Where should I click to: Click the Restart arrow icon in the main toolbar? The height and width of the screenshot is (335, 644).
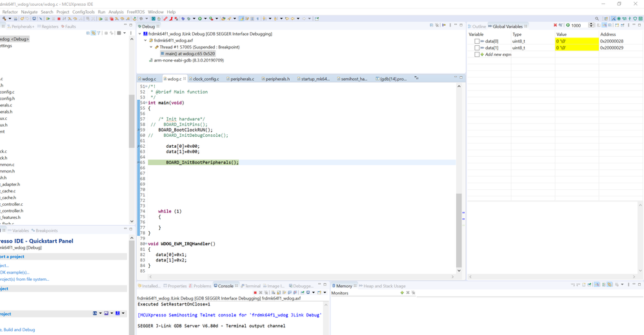coord(134,19)
